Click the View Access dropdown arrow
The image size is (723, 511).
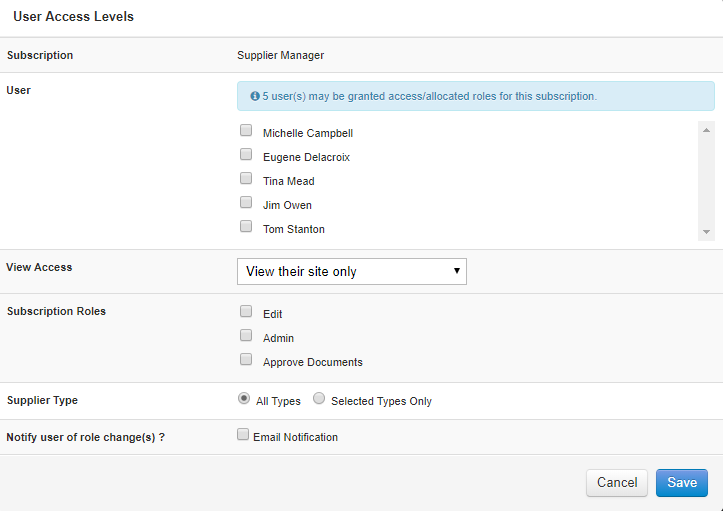click(x=456, y=271)
